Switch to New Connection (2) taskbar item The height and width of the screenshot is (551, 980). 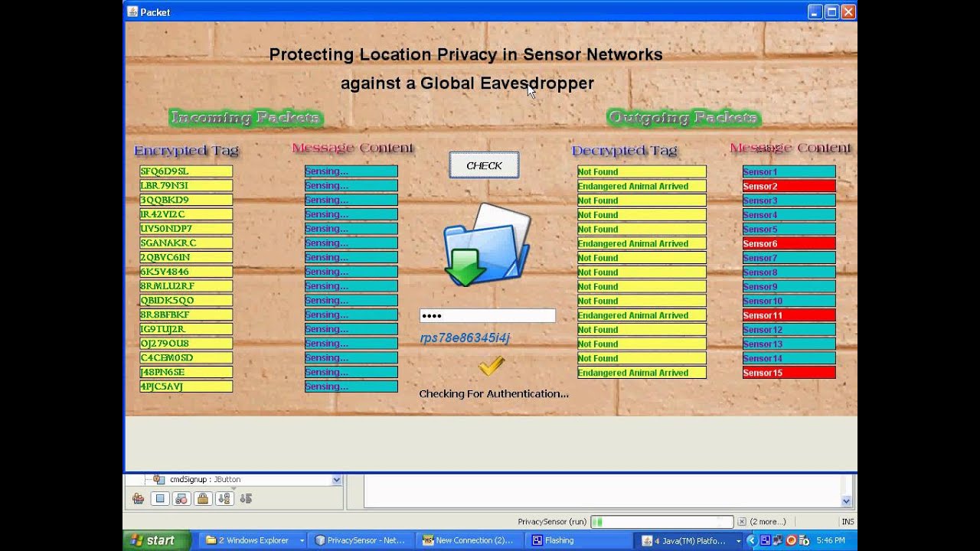click(469, 540)
